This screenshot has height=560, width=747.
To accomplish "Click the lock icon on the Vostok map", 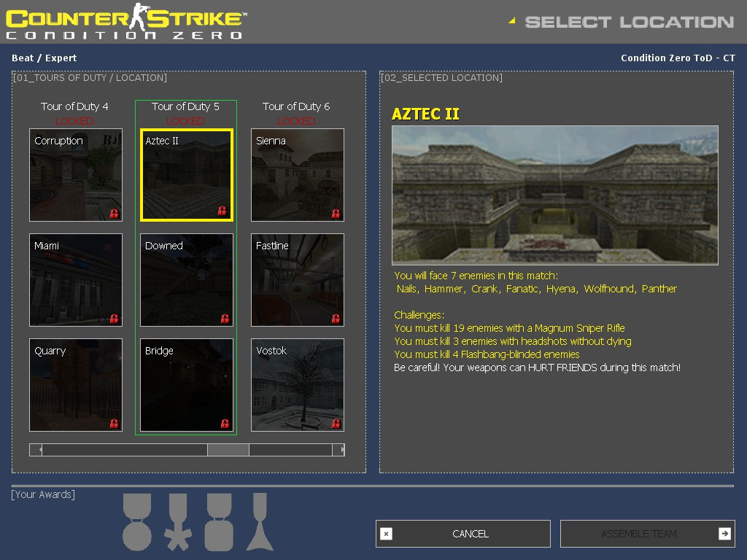I will (336, 424).
